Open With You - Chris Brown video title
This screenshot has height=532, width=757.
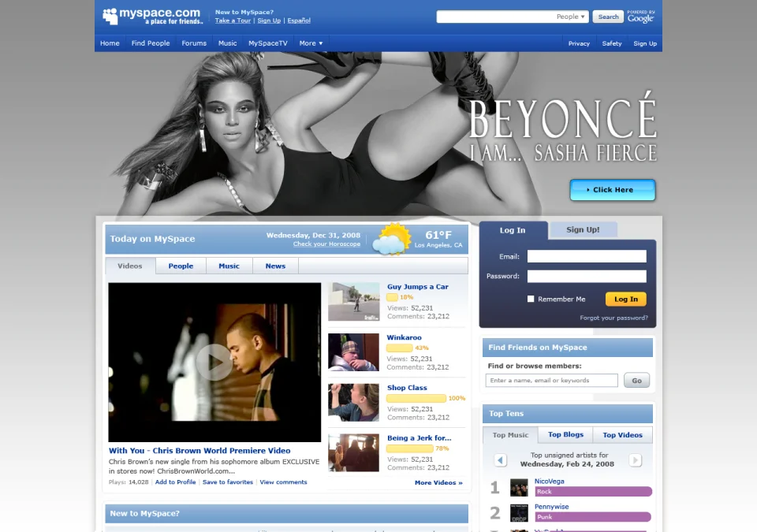pyautogui.click(x=200, y=450)
